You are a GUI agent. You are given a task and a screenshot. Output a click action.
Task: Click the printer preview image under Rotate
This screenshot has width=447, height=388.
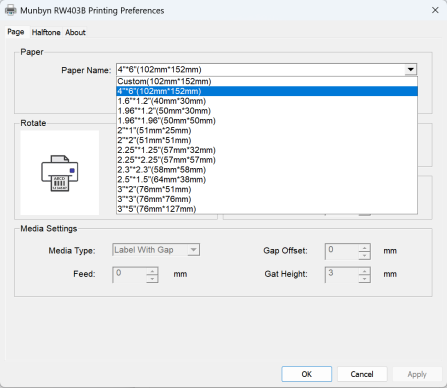(x=60, y=173)
